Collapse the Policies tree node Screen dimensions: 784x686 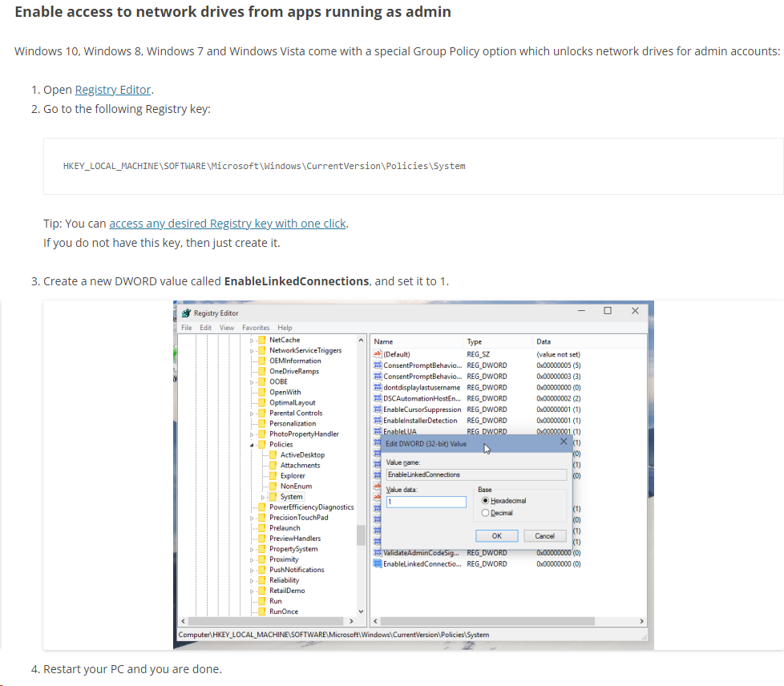(x=252, y=445)
